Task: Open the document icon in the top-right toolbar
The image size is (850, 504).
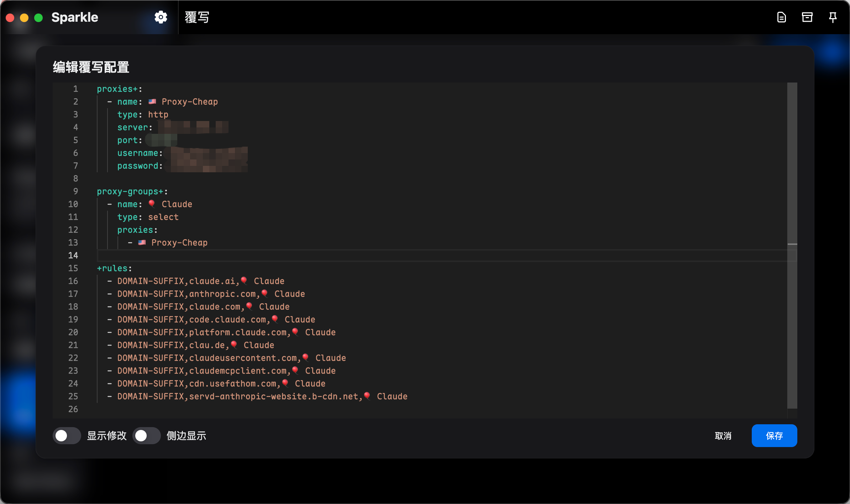Action: (781, 17)
